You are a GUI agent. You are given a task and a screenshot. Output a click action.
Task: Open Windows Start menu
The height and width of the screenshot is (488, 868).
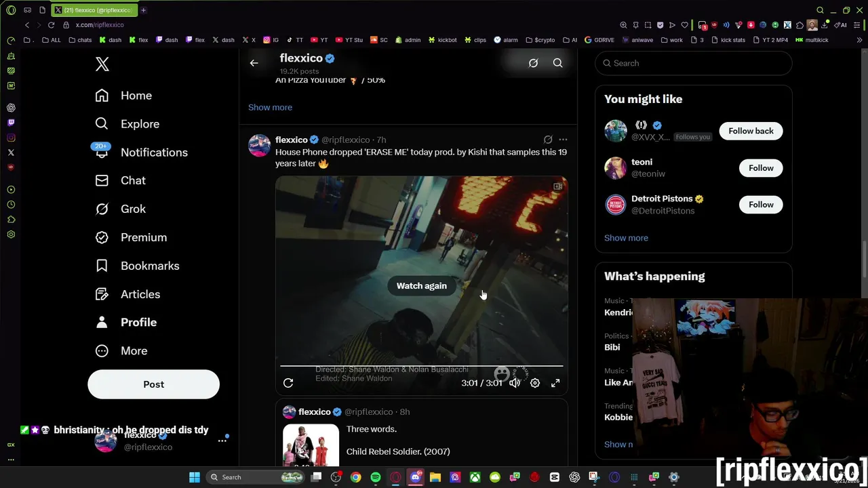(195, 477)
